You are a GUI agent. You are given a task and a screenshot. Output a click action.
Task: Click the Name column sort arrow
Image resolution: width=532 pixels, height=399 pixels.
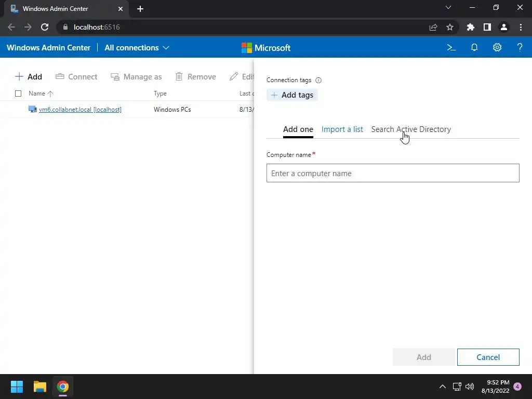(x=50, y=94)
